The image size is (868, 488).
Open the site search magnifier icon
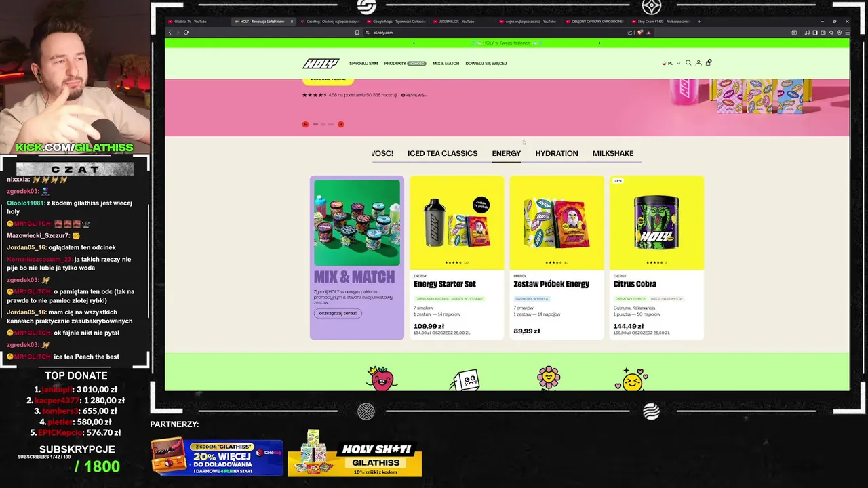coord(688,63)
